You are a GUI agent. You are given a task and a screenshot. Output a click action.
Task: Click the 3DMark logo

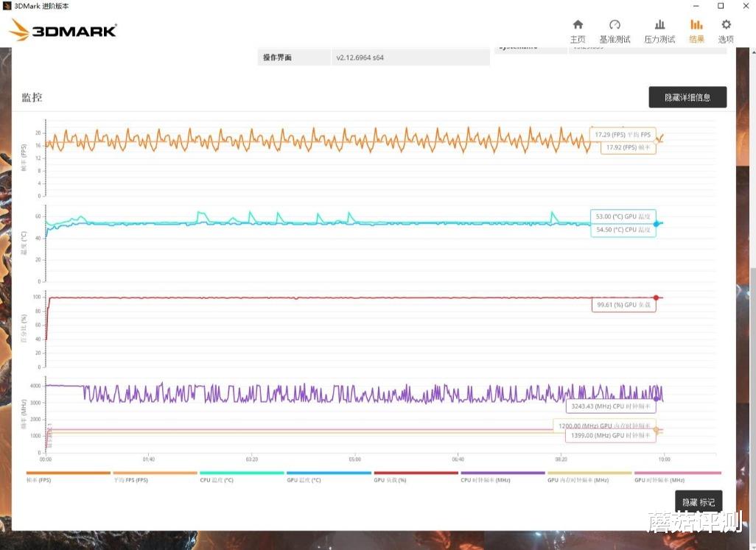click(x=63, y=30)
